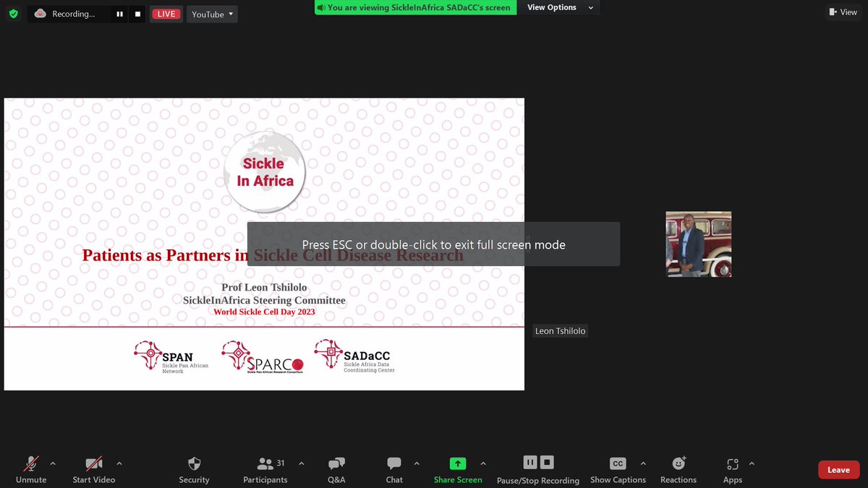
Task: Click the SADaCC logo on slide
Action: (354, 356)
